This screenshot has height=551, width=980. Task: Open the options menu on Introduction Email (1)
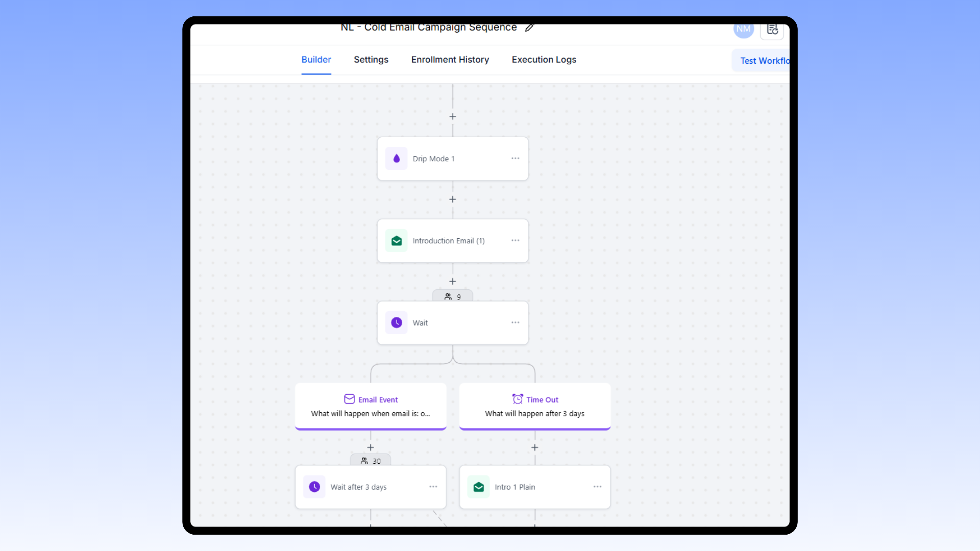tap(515, 240)
